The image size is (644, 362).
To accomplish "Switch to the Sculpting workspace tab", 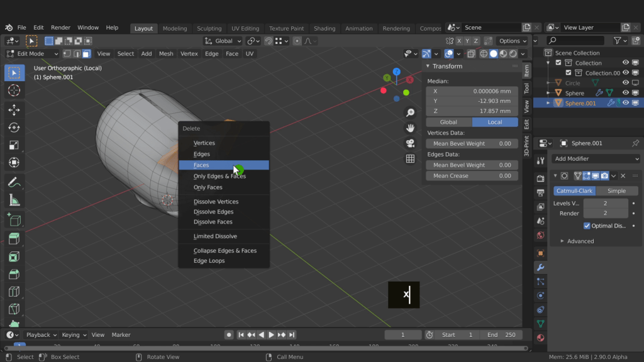I will point(209,28).
